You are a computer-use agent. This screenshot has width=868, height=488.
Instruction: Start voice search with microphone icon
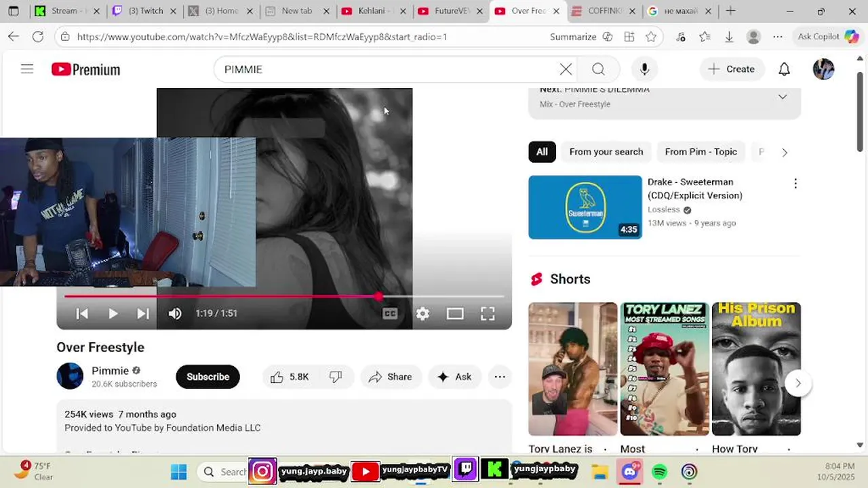[x=644, y=69]
